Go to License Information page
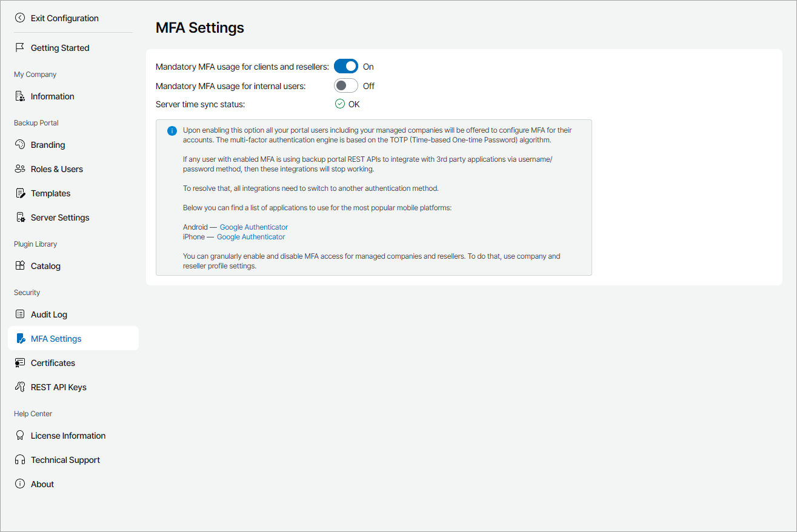The image size is (797, 532). [x=68, y=436]
